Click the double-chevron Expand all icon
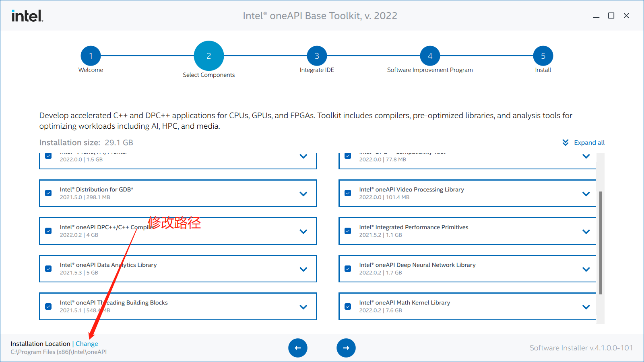Viewport: 644px width, 362px height. tap(565, 142)
